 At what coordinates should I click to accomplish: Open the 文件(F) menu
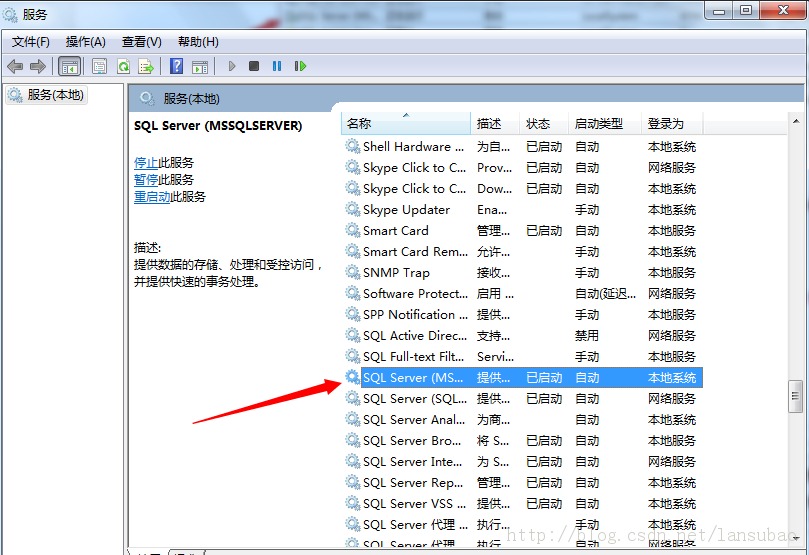(x=30, y=42)
